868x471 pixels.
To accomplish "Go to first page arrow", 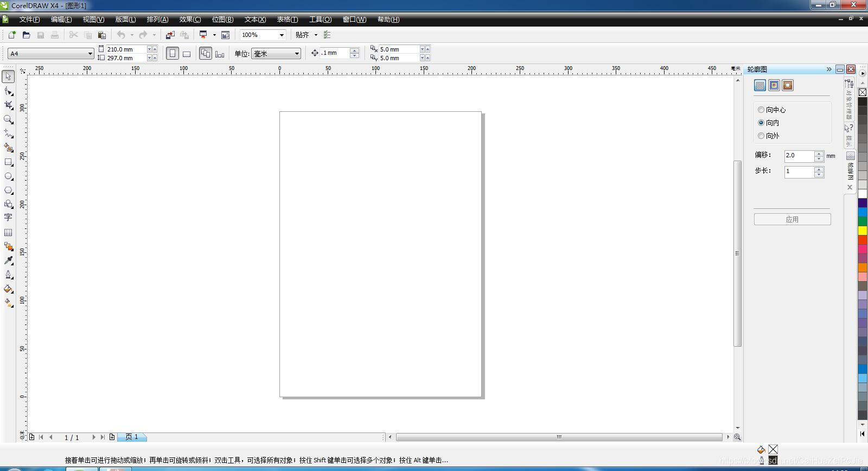I will click(41, 437).
